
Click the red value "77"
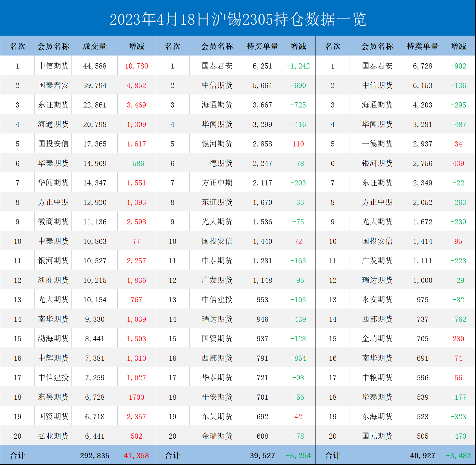pyautogui.click(x=136, y=241)
